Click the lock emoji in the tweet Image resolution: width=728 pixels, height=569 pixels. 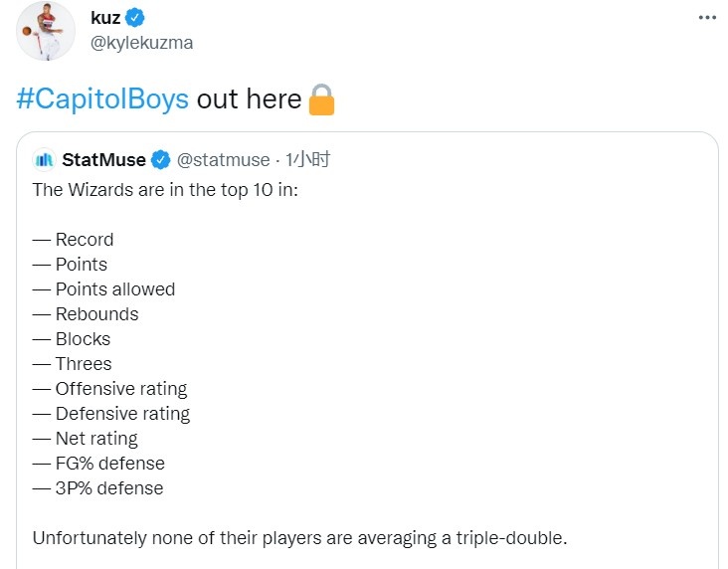321,98
